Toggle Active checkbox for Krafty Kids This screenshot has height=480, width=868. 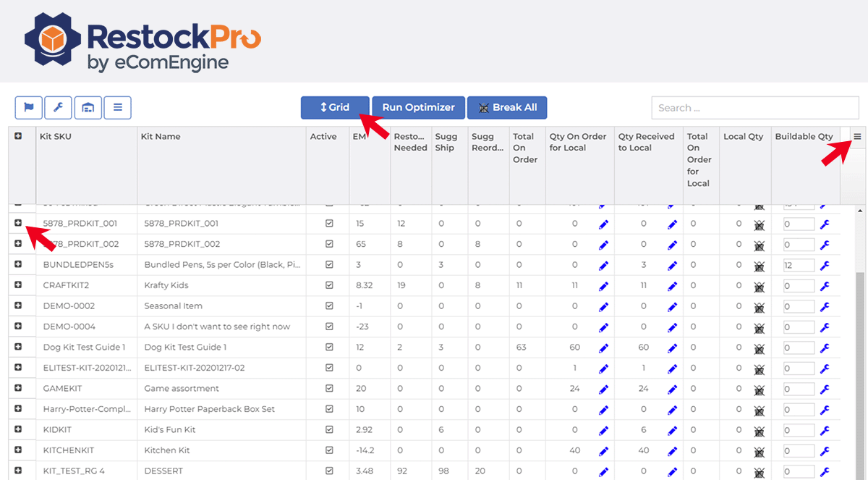click(330, 286)
